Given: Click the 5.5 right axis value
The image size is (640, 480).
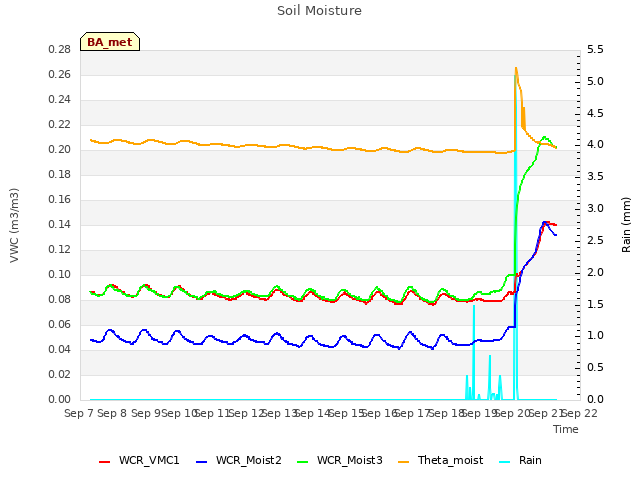Looking at the screenshot, I should pos(595,49).
